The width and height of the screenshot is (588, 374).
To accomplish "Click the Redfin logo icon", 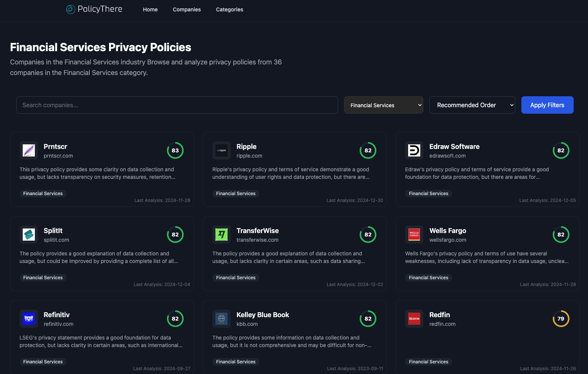I will tap(414, 319).
